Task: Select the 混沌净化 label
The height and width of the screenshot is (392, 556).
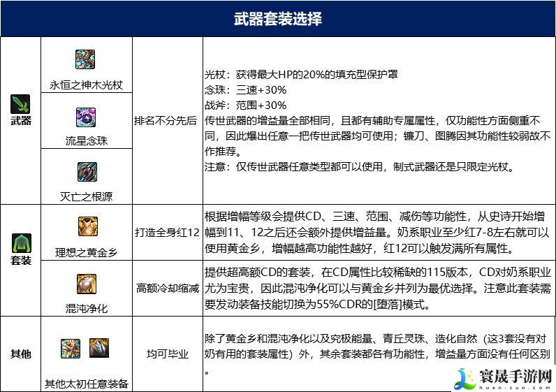Action: pos(86,308)
